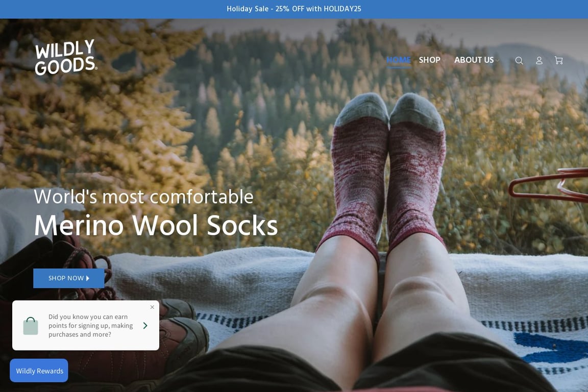
Task: Open the Wildly Rewards button
Action: click(x=39, y=371)
